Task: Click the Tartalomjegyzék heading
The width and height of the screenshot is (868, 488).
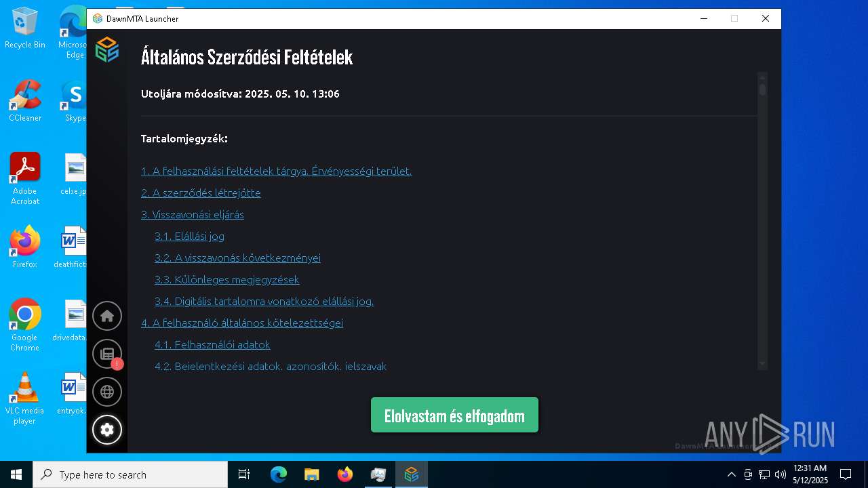Action: tap(184, 139)
